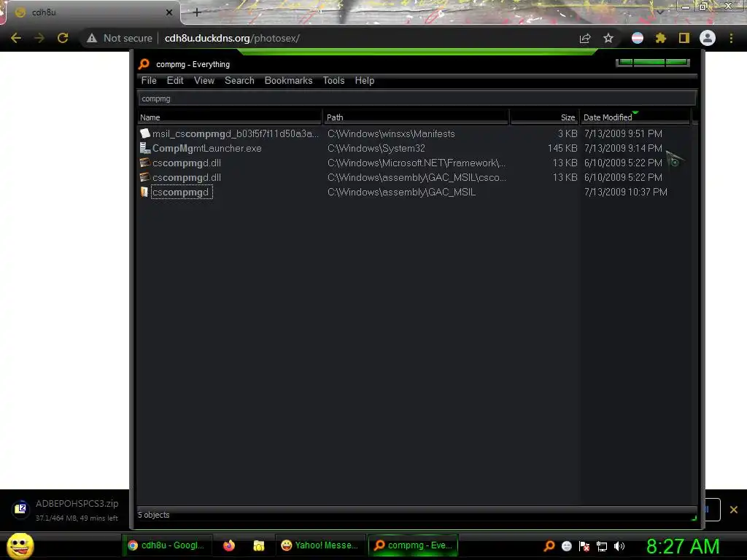The height and width of the screenshot is (560, 747).
Task: Select CompMgmtLauncher.exe in results
Action: 414,148
